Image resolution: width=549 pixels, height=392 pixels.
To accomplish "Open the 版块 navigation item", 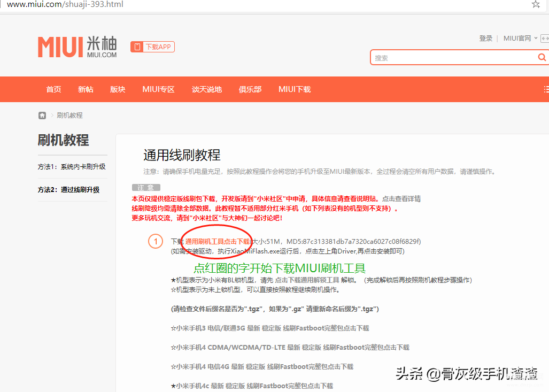I will pos(118,89).
